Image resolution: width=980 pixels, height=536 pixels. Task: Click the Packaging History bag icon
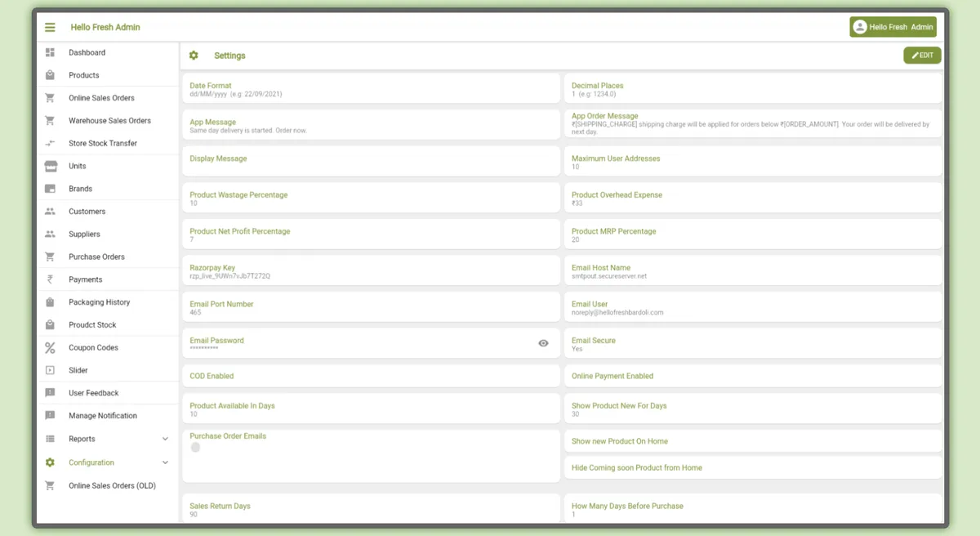click(x=50, y=302)
